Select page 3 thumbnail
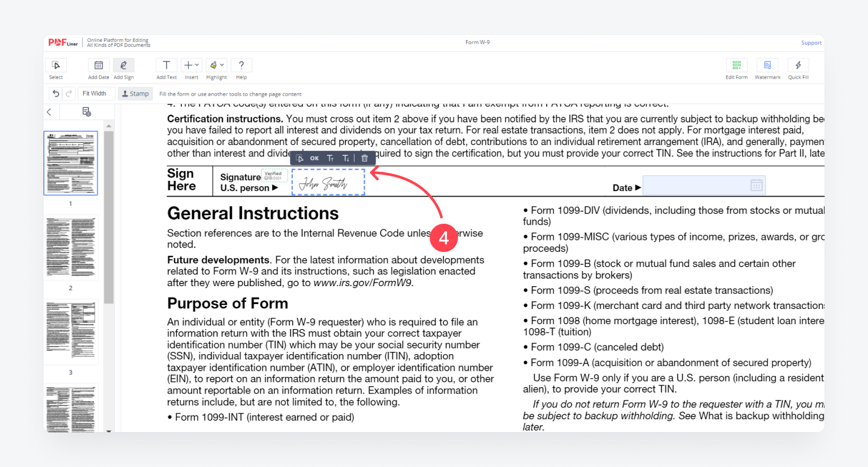This screenshot has height=467, width=868. pos(71,332)
